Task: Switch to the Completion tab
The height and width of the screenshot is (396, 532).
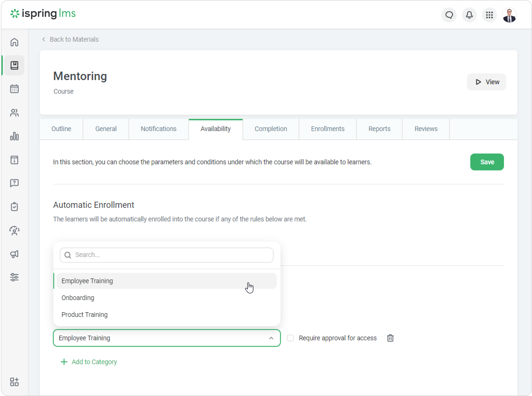Action: [x=270, y=129]
